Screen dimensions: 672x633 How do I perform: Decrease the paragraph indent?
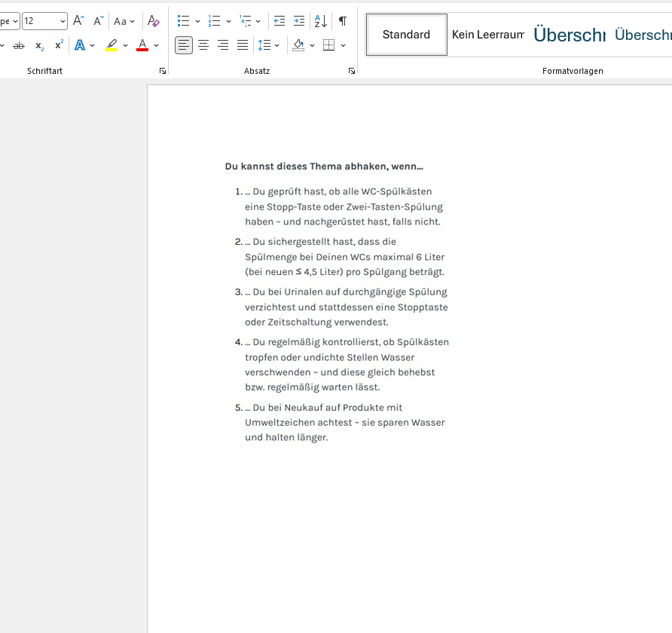point(279,20)
